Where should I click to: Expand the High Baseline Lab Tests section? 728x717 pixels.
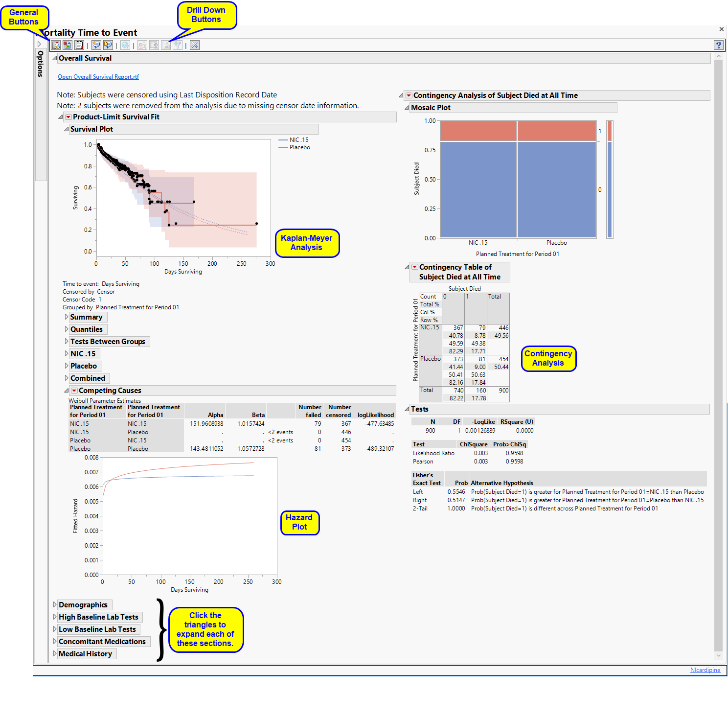[x=55, y=617]
